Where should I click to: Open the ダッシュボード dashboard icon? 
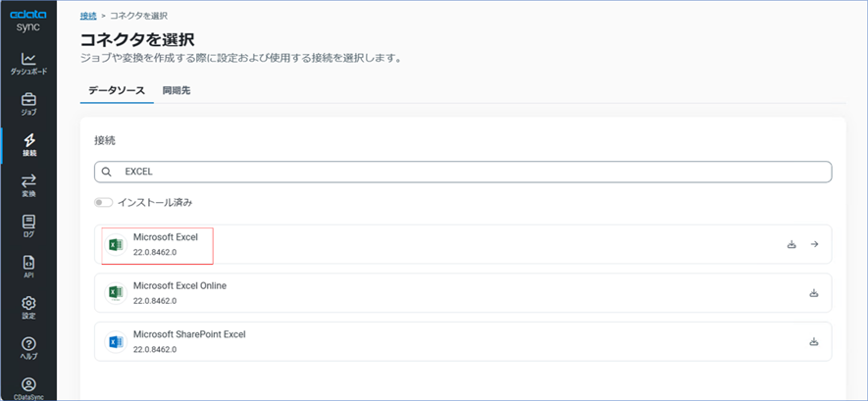[28, 59]
